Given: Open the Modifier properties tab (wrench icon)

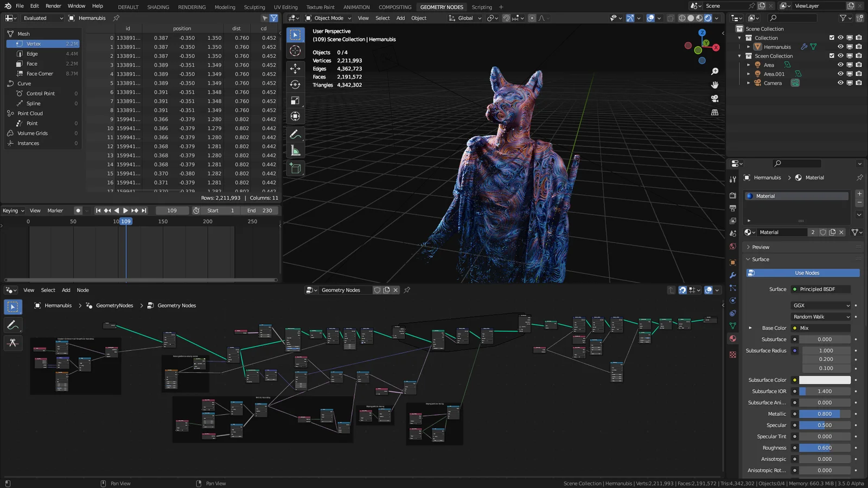Looking at the screenshot, I should [x=733, y=276].
